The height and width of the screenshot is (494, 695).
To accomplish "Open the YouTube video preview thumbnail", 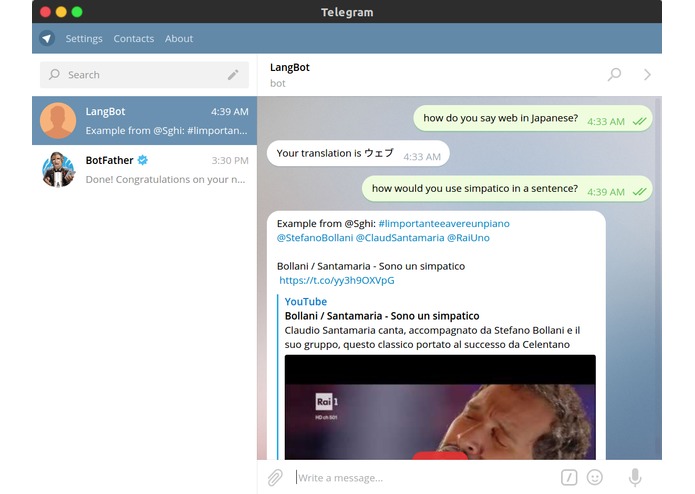I will (440, 407).
